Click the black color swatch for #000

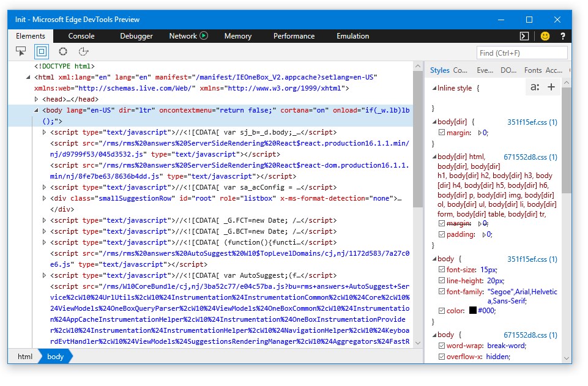click(473, 310)
